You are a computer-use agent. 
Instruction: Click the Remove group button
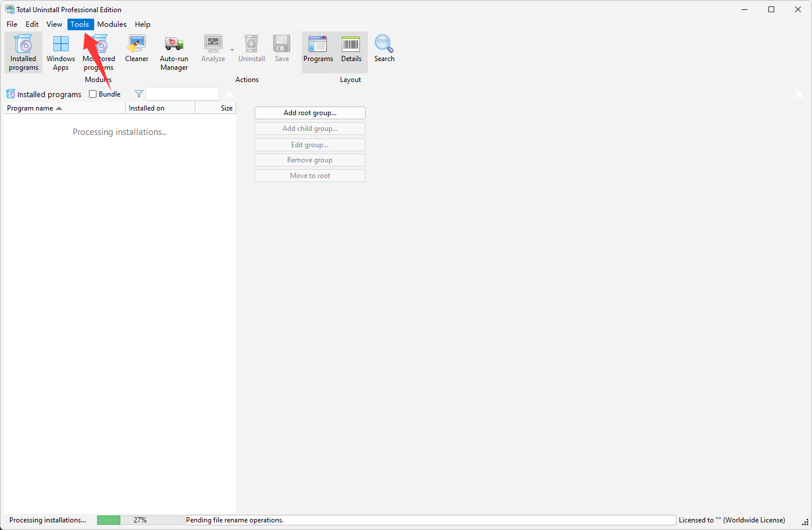coord(310,160)
